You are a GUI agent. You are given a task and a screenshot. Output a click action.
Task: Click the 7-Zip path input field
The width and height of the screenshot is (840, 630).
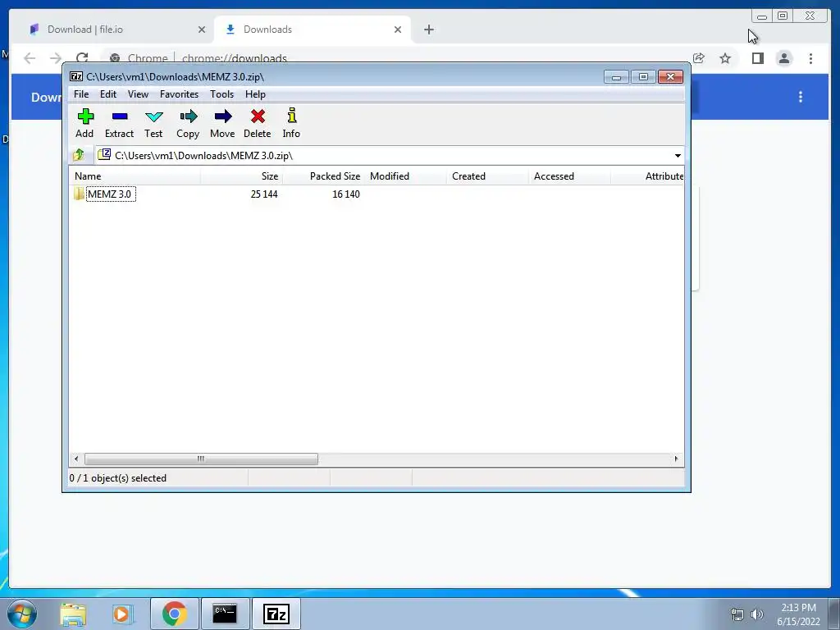(389, 155)
